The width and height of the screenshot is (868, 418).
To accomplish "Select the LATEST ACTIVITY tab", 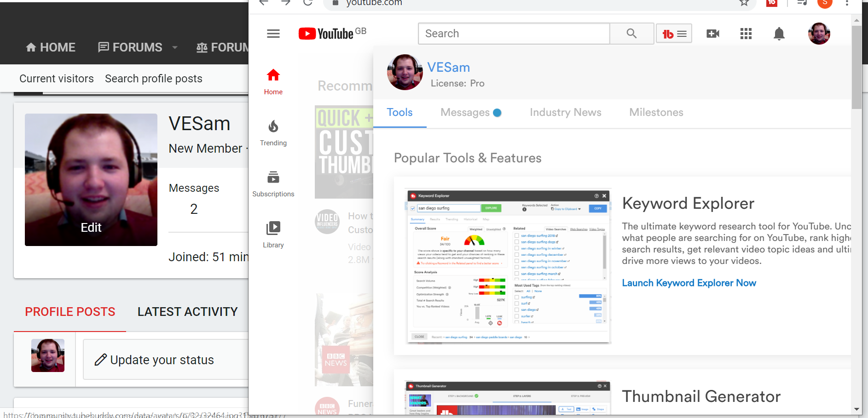I will click(188, 312).
